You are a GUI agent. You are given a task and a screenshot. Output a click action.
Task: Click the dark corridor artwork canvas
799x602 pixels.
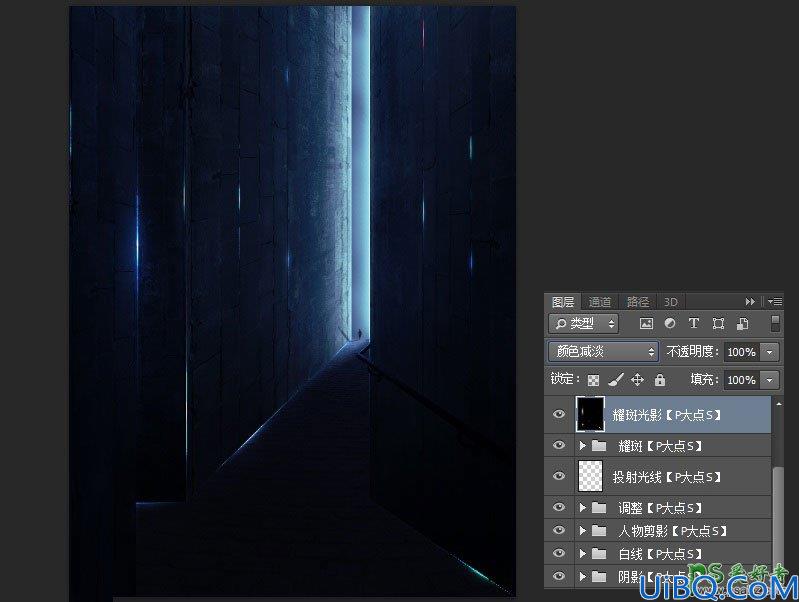(292, 301)
